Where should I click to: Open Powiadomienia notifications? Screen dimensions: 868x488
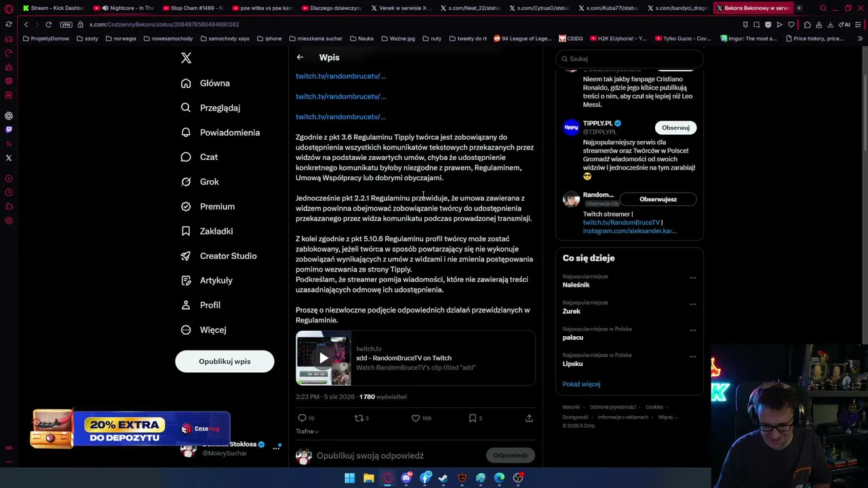click(x=220, y=133)
